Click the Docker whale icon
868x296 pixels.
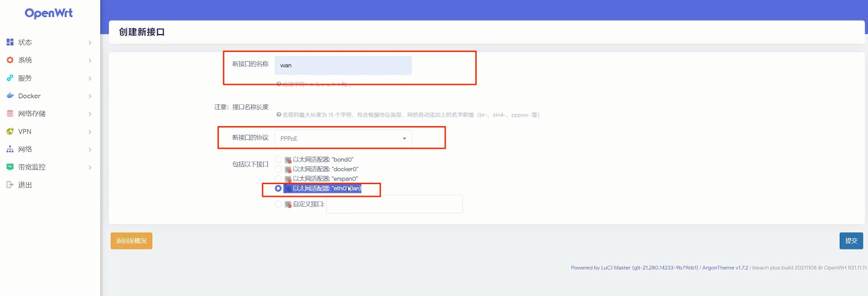click(10, 95)
